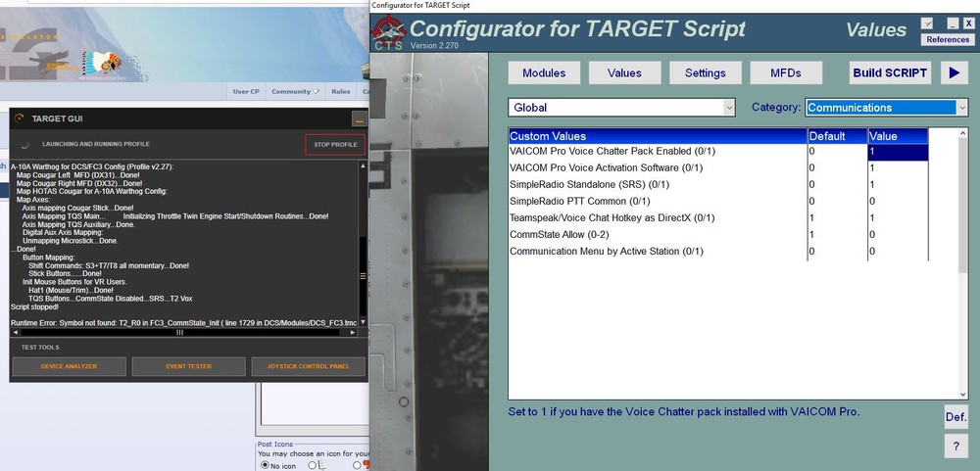This screenshot has width=980, height=471.
Task: Click the Value cell for Teamspeak/Voice Chat Hotkey
Action: coord(898,218)
